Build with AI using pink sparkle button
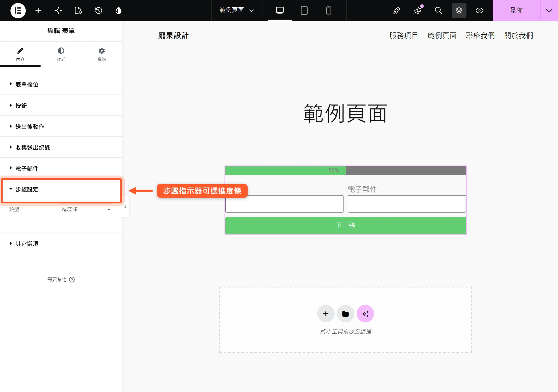558x392 pixels. click(x=365, y=314)
